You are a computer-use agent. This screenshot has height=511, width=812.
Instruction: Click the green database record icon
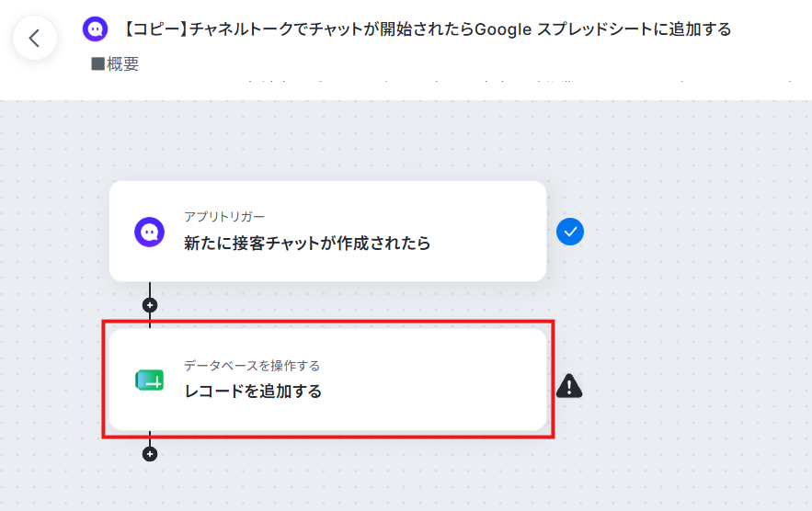[150, 380]
